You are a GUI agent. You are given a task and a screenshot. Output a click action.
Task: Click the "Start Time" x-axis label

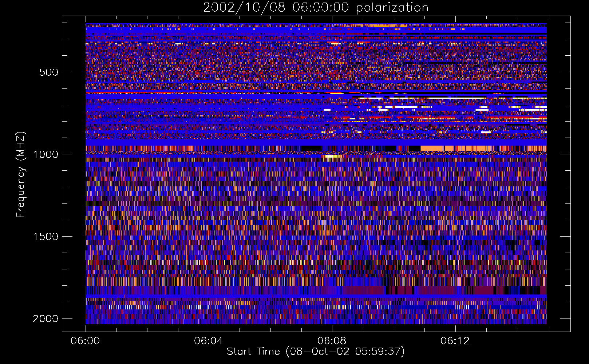[x=315, y=352]
